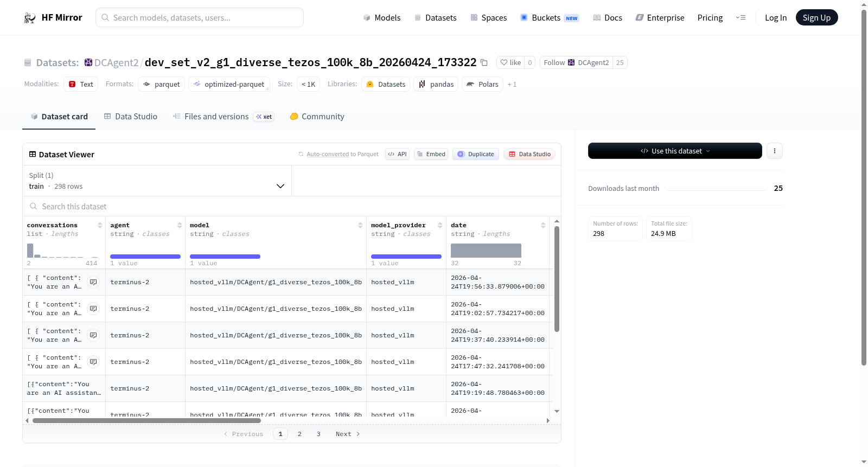Open the Buckets navigation item

[x=550, y=17]
